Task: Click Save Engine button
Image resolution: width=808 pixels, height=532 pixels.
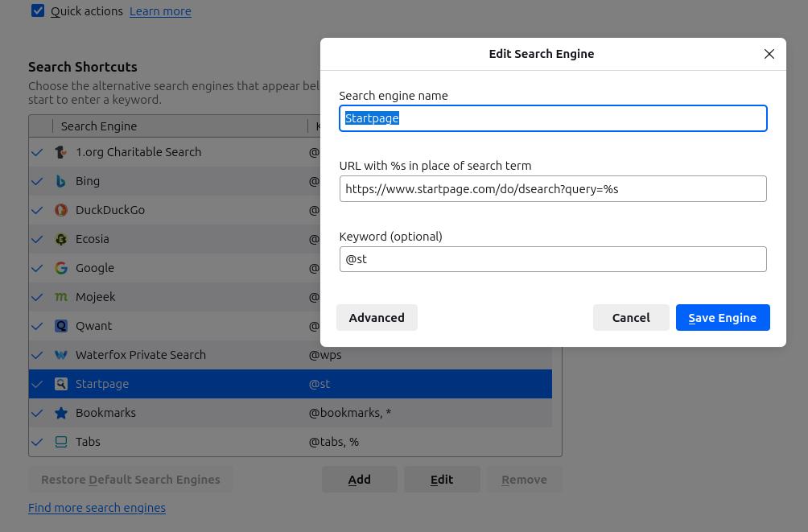Action: [723, 318]
